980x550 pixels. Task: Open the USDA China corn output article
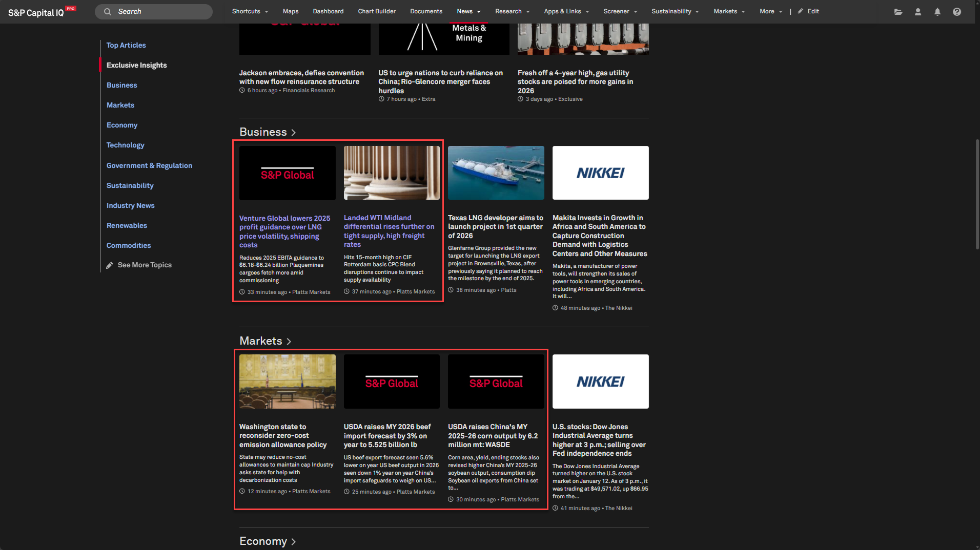pyautogui.click(x=493, y=436)
